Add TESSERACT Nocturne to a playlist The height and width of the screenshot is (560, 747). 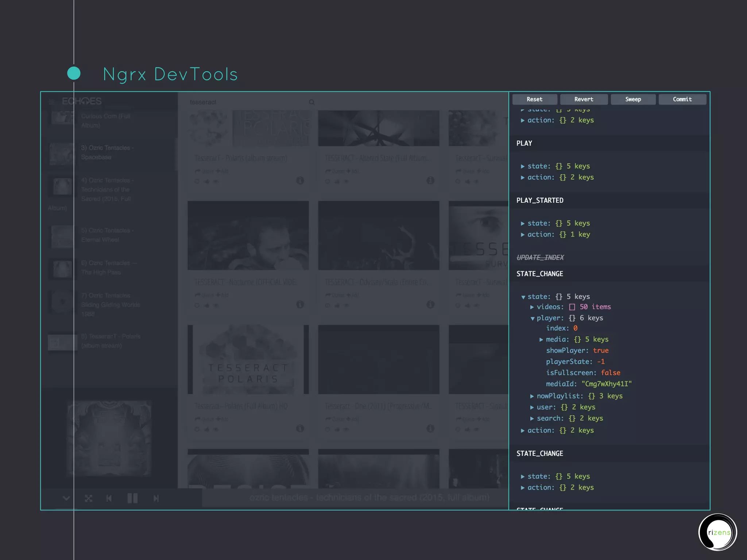222,295
